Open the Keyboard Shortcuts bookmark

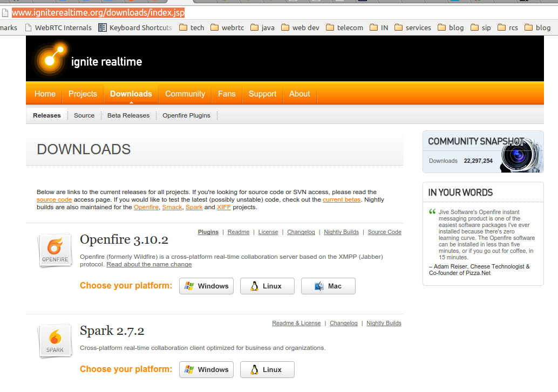point(135,27)
